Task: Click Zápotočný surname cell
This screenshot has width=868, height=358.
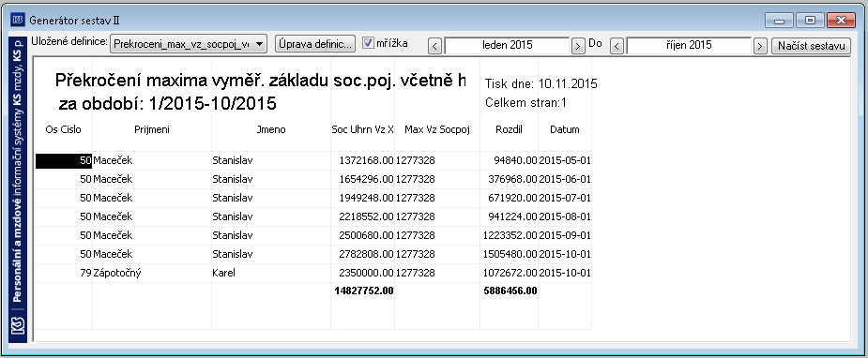Action: [x=117, y=273]
